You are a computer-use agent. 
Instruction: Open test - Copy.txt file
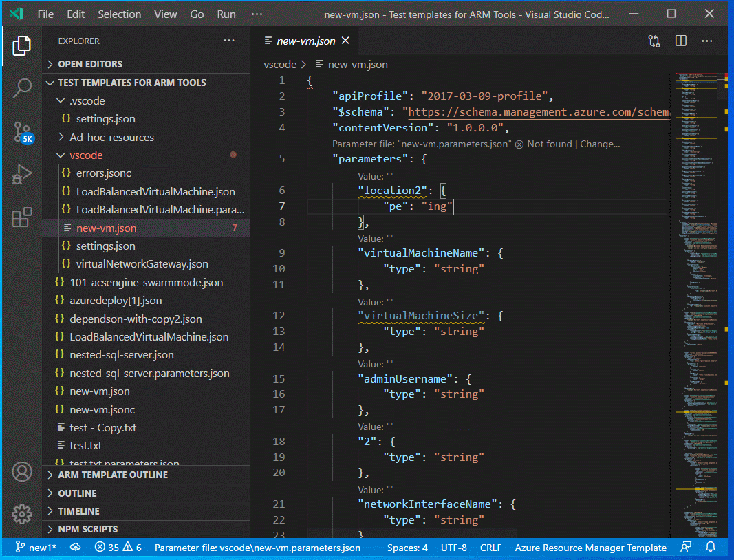[x=146, y=428]
